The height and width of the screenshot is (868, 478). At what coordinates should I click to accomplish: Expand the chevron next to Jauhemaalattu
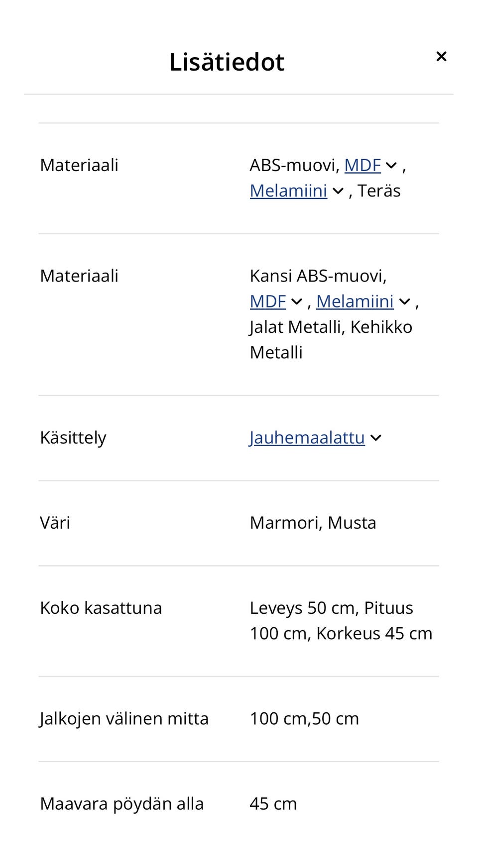[376, 438]
